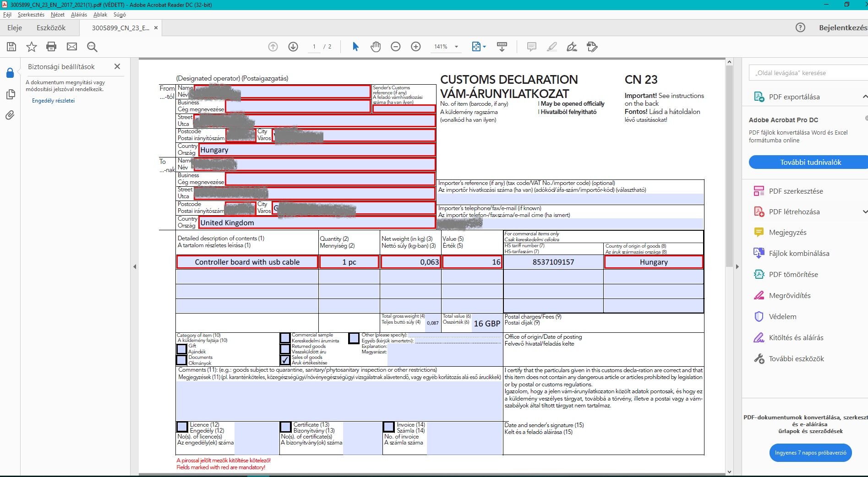Screen dimensions: 868x477
Task: Open the Szerkesztés menu
Action: [31, 15]
